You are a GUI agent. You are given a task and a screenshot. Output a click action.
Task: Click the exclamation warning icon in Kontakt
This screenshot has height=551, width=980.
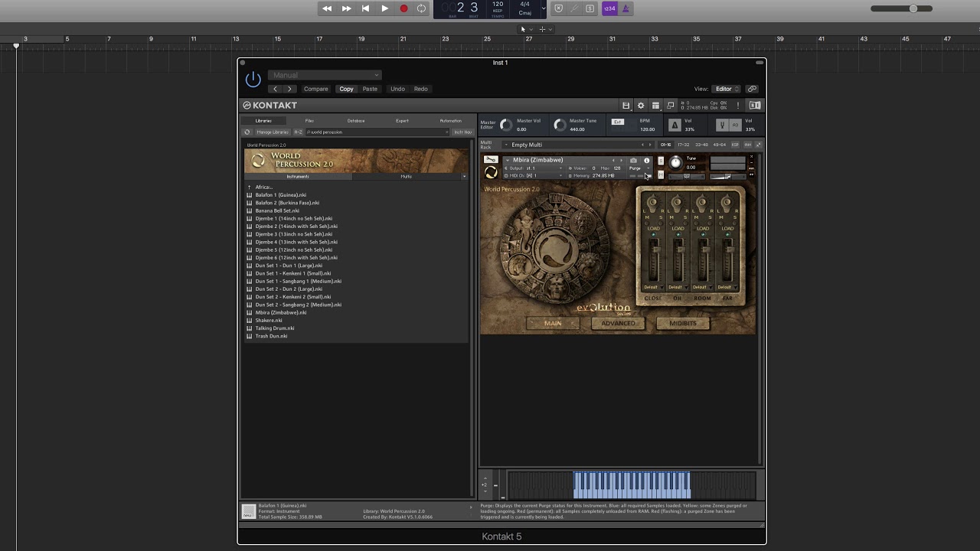(738, 106)
